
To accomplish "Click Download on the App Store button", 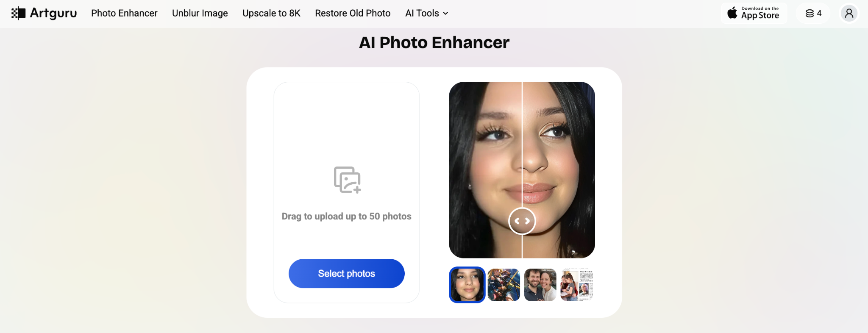I will [x=754, y=13].
